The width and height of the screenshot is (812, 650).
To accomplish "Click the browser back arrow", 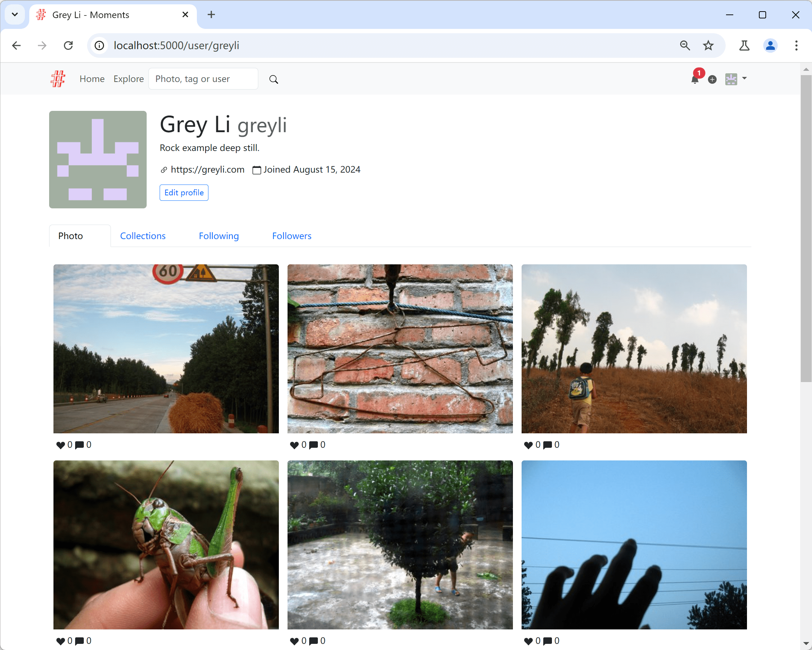I will tap(16, 45).
